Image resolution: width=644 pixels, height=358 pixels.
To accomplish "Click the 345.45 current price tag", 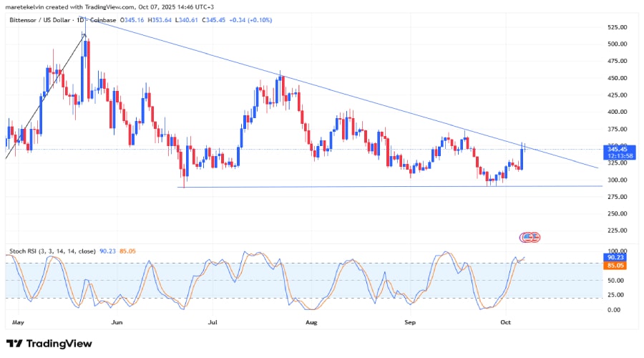I will pyautogui.click(x=619, y=149).
